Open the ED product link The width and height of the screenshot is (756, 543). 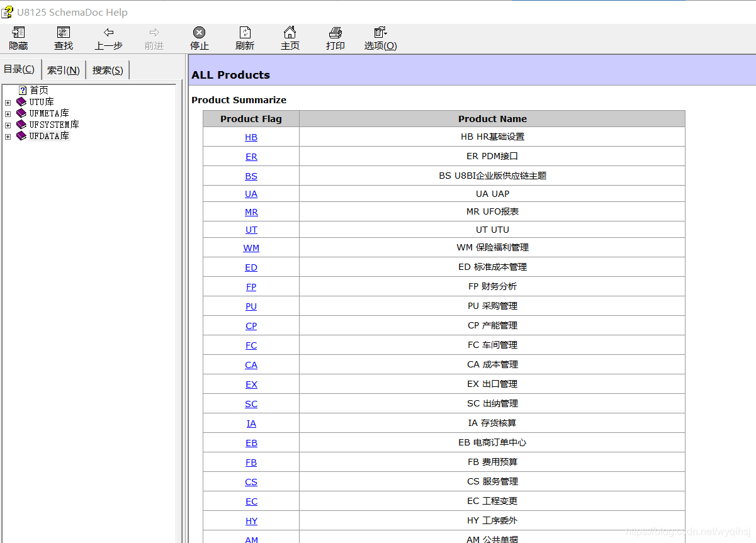click(251, 267)
